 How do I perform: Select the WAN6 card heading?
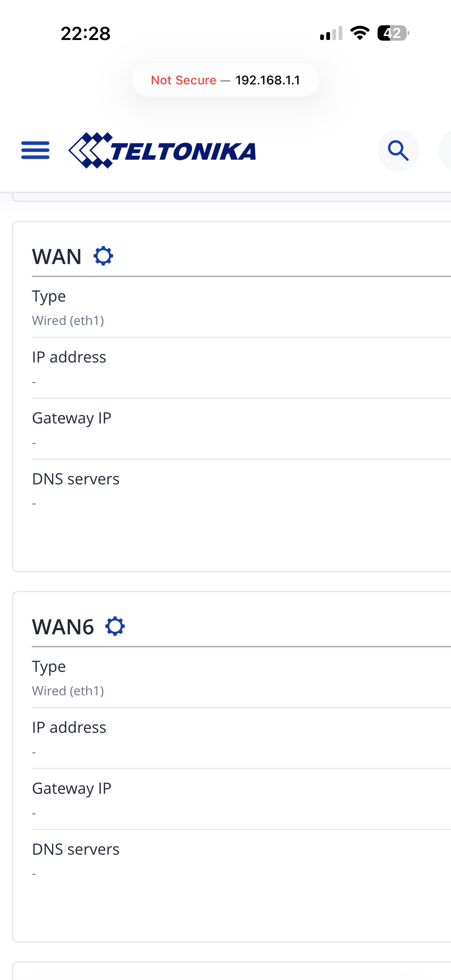63,627
